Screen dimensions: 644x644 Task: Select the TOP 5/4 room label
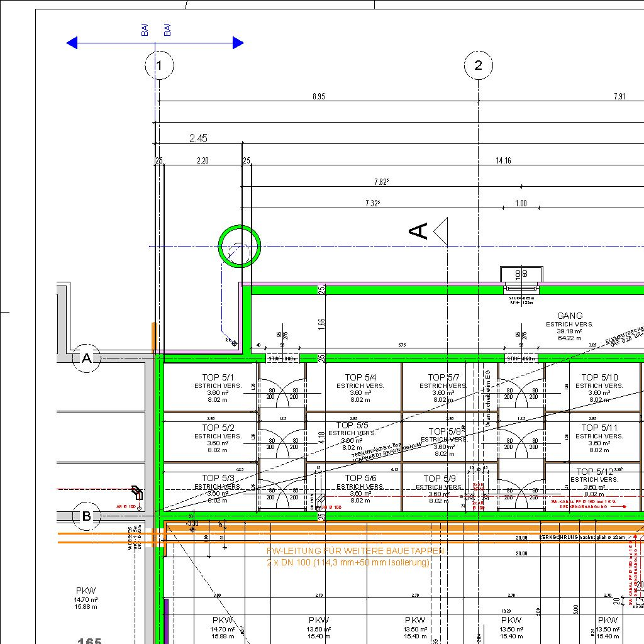tap(360, 377)
